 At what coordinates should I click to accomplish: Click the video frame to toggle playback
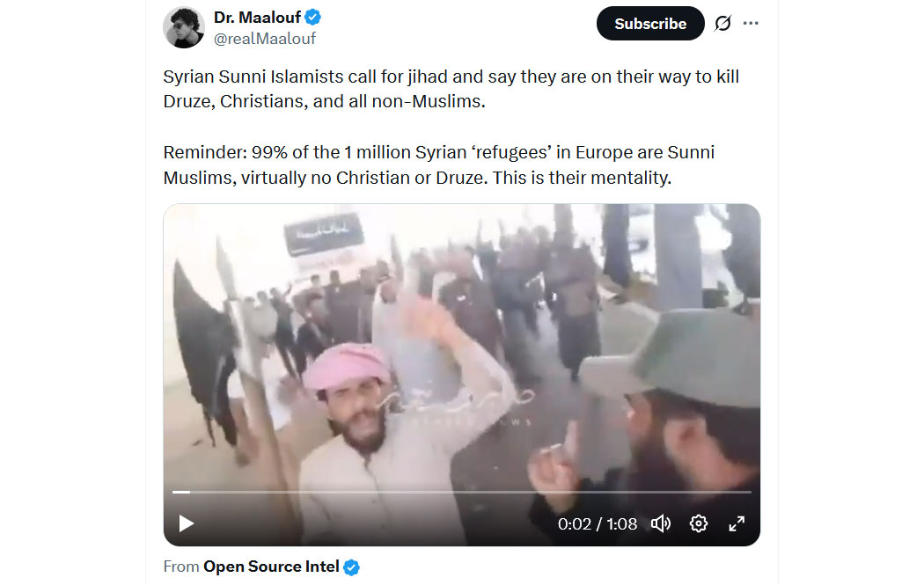461,354
